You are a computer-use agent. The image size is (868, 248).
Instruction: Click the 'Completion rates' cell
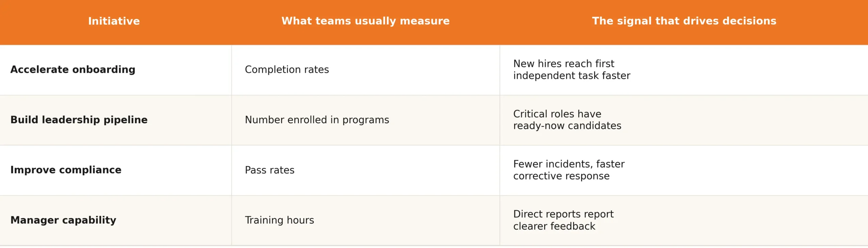pos(287,70)
